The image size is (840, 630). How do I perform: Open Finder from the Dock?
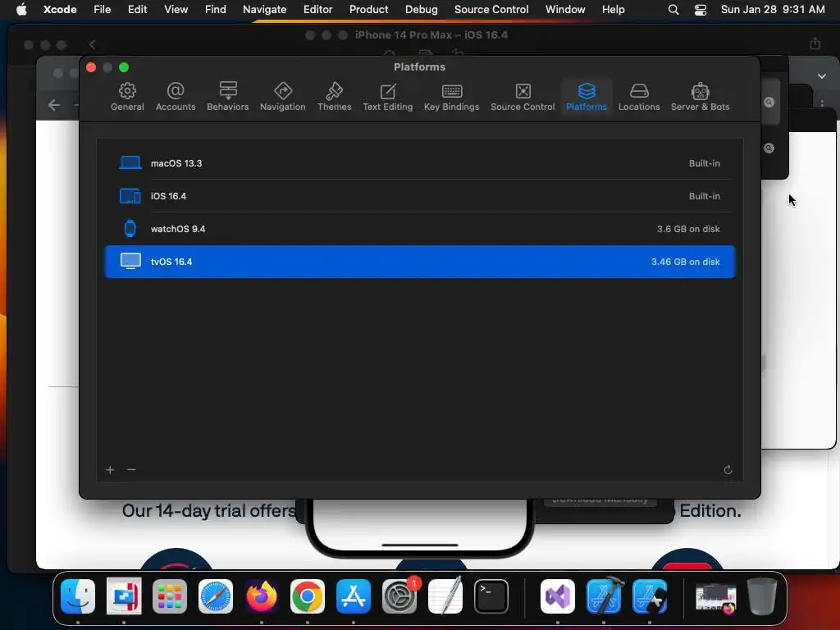[78, 596]
